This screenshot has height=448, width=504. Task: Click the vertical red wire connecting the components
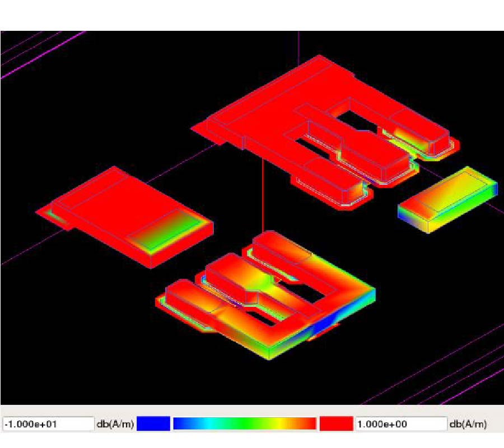click(x=263, y=190)
